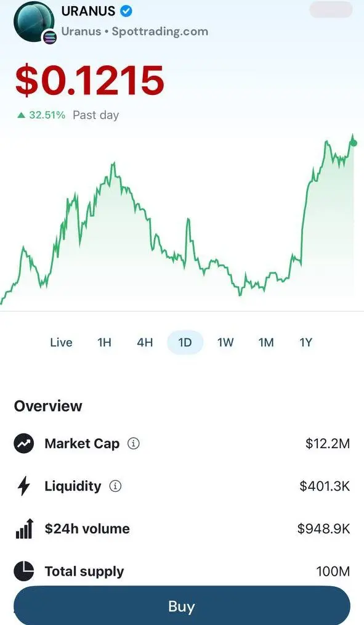
Task: Tap the Buy button
Action: pyautogui.click(x=182, y=606)
